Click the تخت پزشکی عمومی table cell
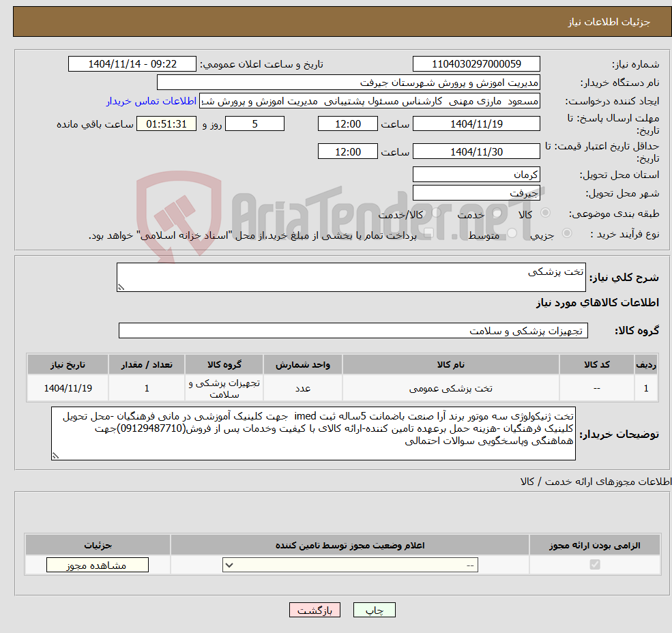This screenshot has width=672, height=633. (451, 388)
